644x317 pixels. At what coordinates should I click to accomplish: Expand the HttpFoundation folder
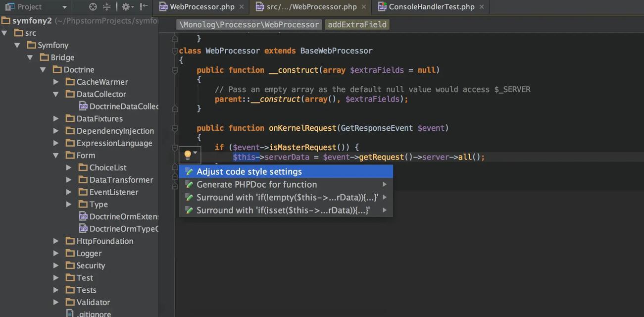click(56, 241)
